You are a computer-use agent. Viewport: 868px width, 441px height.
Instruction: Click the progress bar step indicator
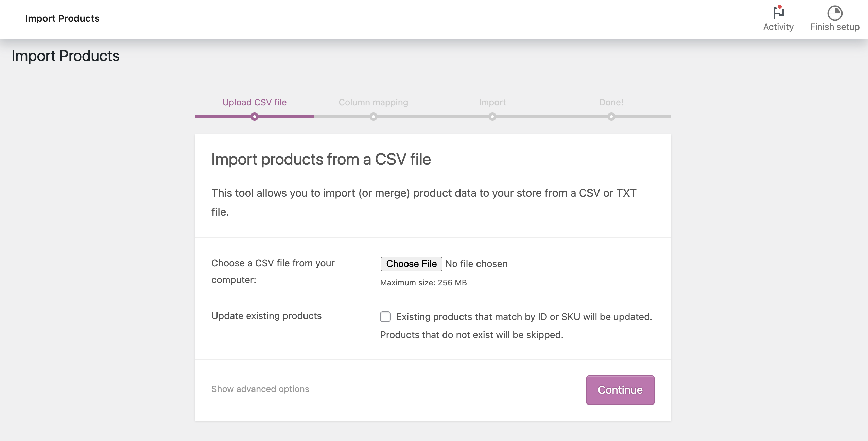pyautogui.click(x=254, y=116)
